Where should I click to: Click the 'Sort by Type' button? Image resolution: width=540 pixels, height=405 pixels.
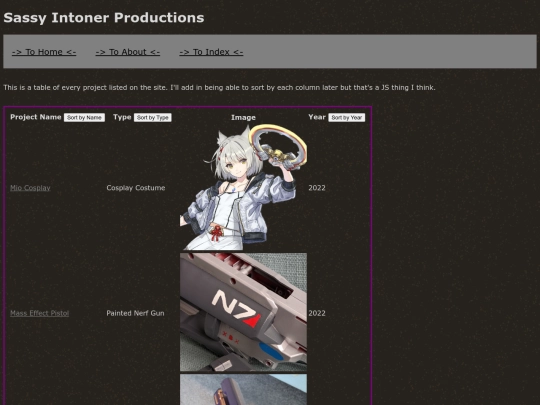[x=153, y=117]
